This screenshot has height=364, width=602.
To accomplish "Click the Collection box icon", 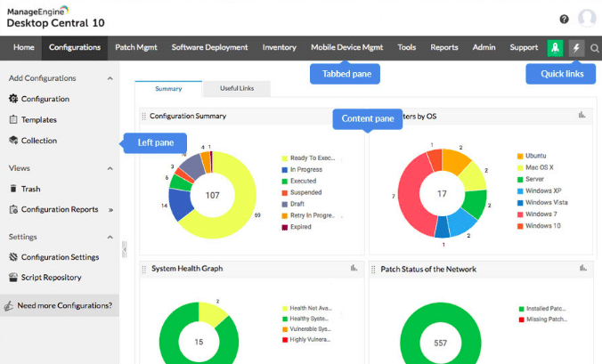I will (x=13, y=140).
